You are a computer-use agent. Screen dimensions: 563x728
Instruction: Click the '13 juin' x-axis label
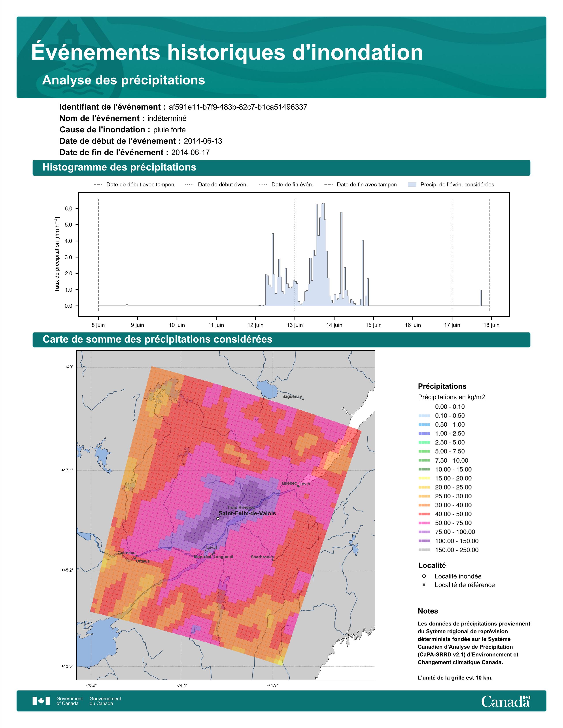tap(295, 325)
